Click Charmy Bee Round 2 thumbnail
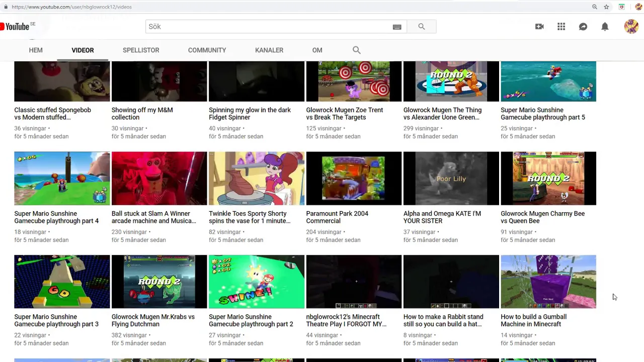 [x=548, y=178]
